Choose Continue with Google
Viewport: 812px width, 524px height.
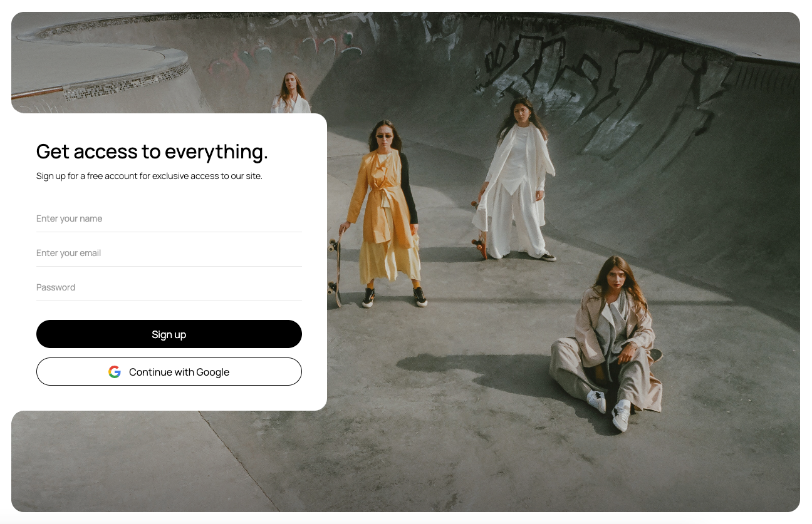click(169, 372)
